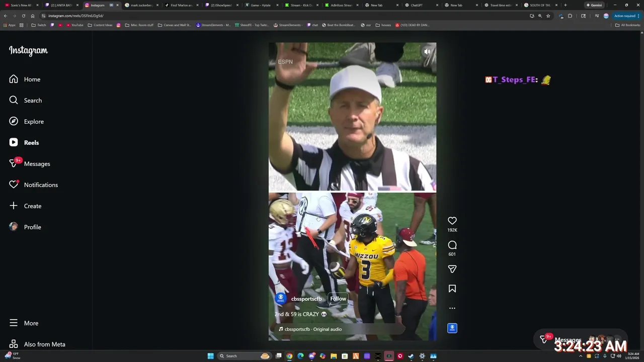This screenshot has height=362, width=644.
Task: Click Action required button in Chrome
Action: [x=627, y=16]
